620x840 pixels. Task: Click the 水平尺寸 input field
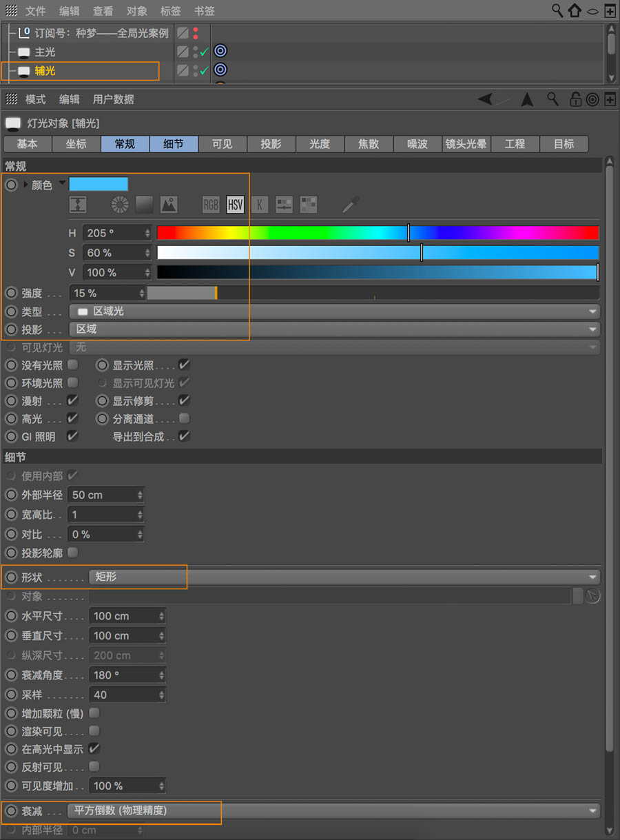tap(124, 615)
